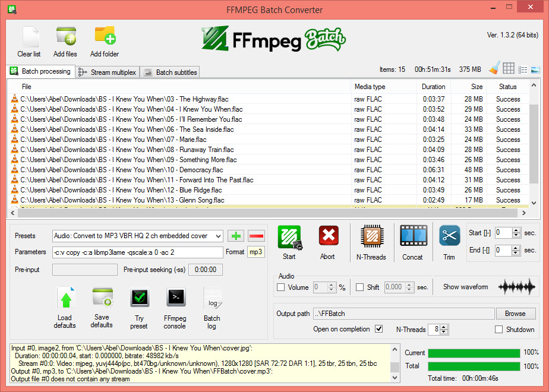Click the VLC icon of 10 - Democracy.flac
The height and width of the screenshot is (392, 549).
point(14,169)
